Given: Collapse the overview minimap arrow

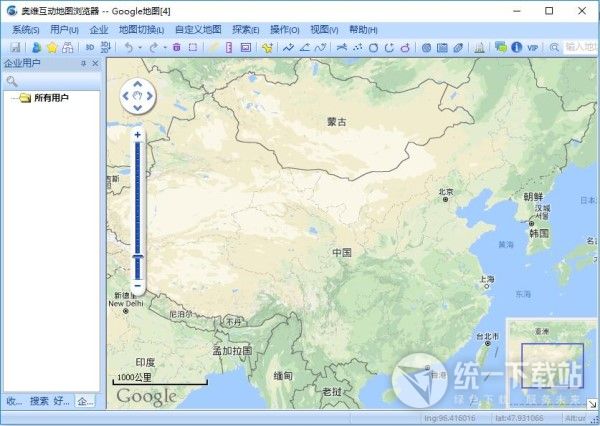Looking at the screenshot, I should pyautogui.click(x=592, y=404).
